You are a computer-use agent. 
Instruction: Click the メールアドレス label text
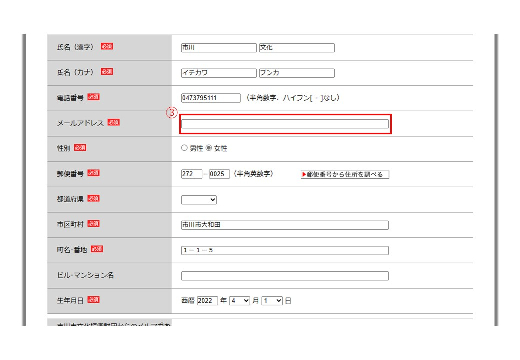coord(80,123)
